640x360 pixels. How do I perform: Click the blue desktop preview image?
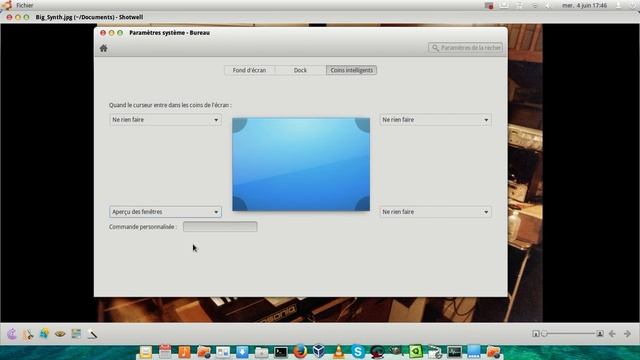pyautogui.click(x=301, y=164)
